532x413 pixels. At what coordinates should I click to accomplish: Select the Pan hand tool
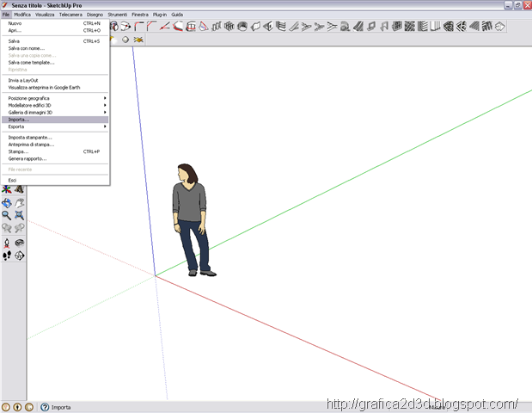pyautogui.click(x=20, y=203)
